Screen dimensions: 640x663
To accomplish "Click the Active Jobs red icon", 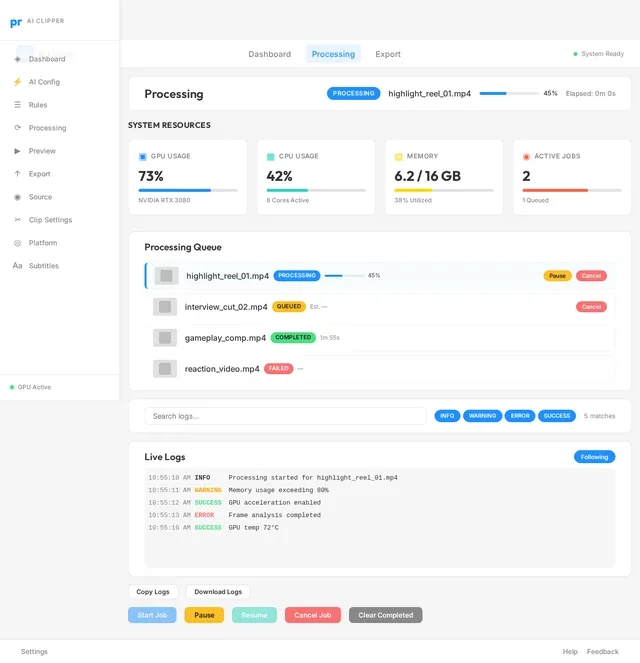I will tap(526, 157).
